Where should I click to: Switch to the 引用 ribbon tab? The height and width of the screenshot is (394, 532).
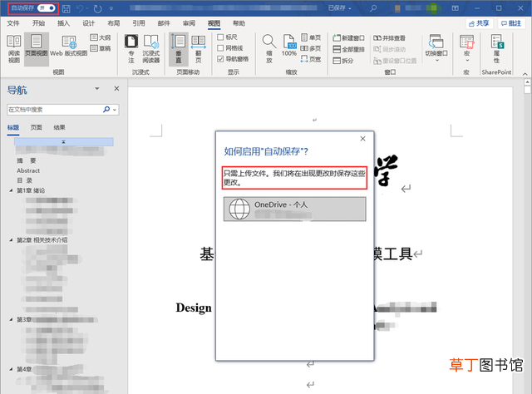coord(139,23)
